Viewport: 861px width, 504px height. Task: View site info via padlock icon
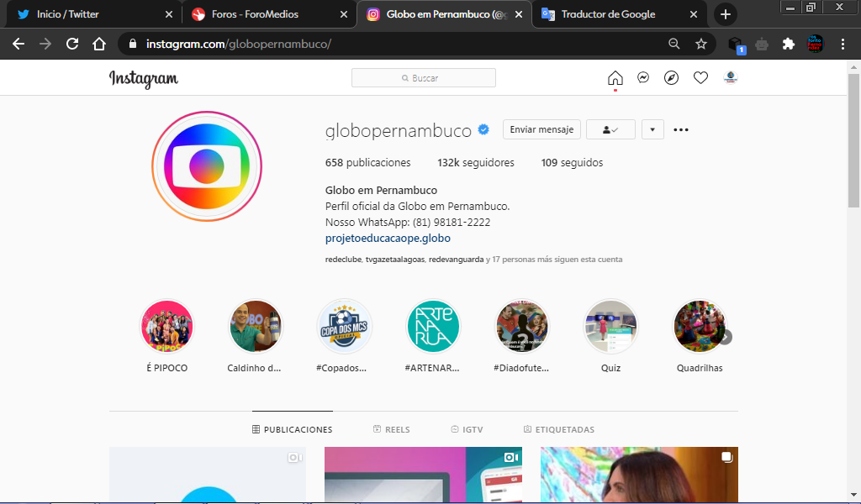(132, 44)
